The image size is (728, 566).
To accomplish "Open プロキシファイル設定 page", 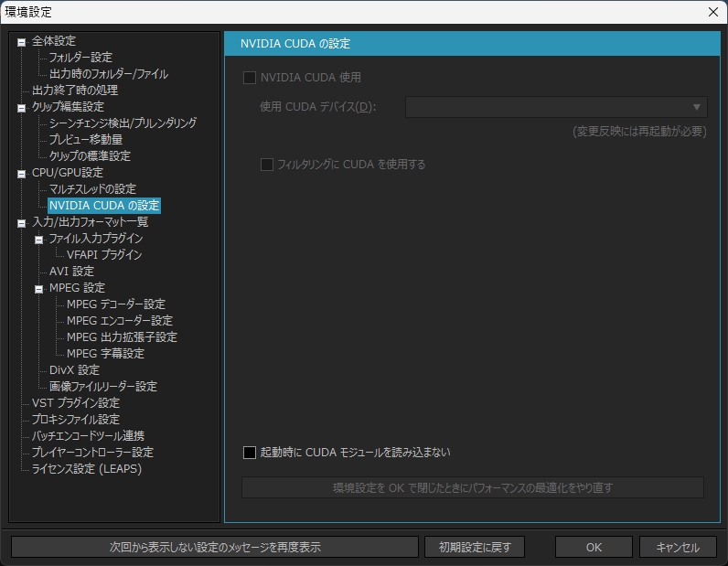I will pyautogui.click(x=76, y=420).
